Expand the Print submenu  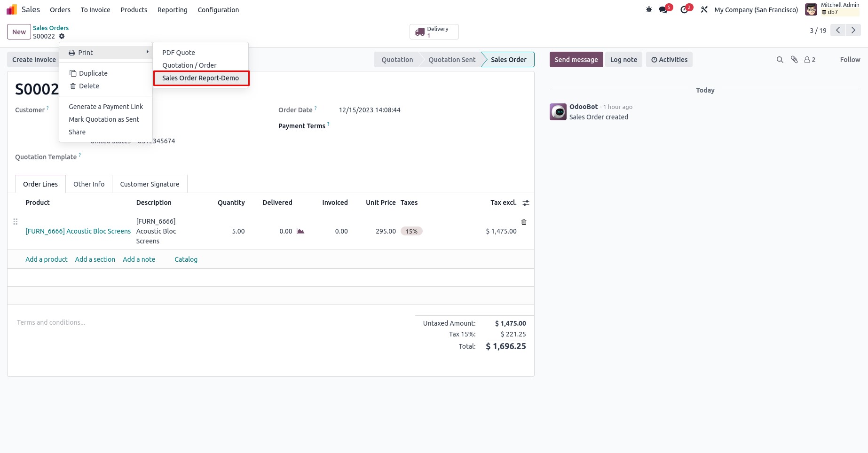tap(106, 53)
